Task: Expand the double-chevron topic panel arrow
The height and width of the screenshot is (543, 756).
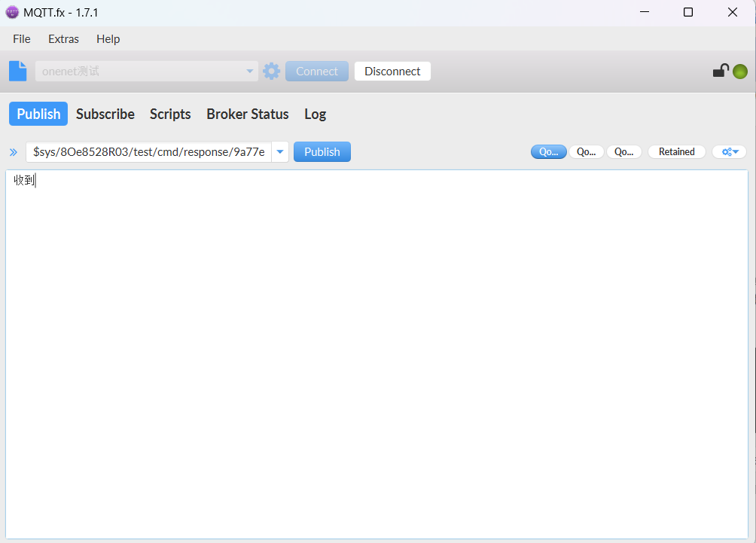Action: coord(14,152)
